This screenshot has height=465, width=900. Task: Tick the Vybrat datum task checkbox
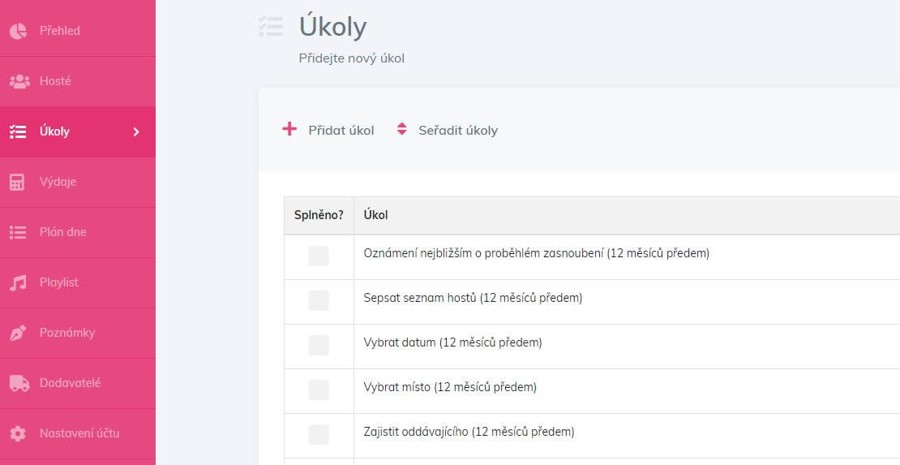pos(319,346)
